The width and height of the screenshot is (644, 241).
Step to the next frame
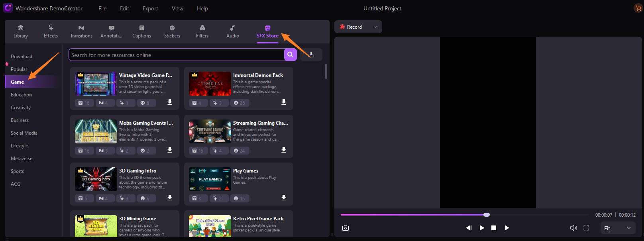click(x=506, y=228)
